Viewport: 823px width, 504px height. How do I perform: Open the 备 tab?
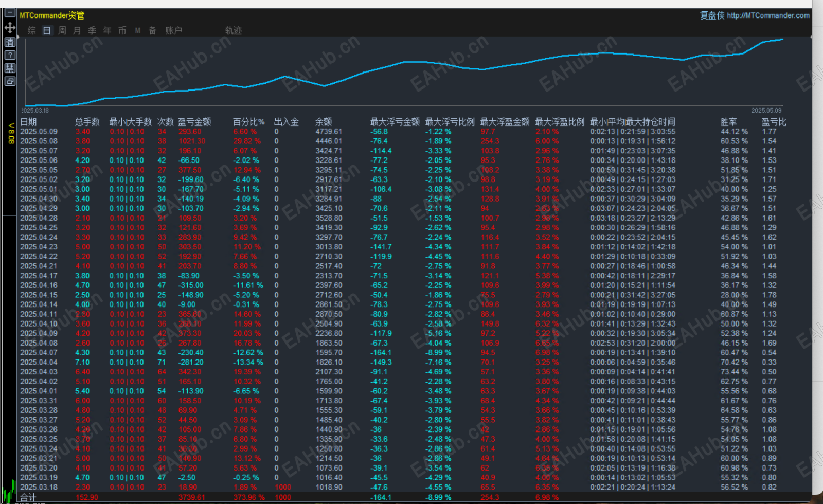pyautogui.click(x=152, y=31)
